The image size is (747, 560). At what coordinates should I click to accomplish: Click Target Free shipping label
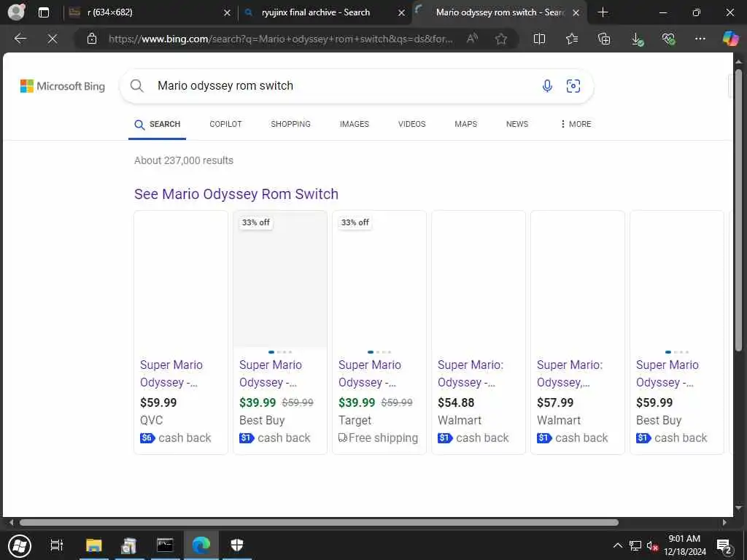point(379,437)
